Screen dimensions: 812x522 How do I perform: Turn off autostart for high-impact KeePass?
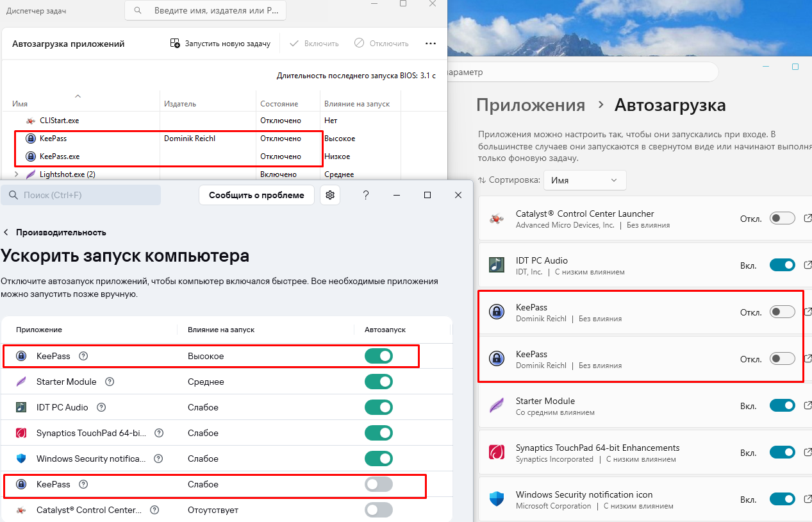[379, 356]
